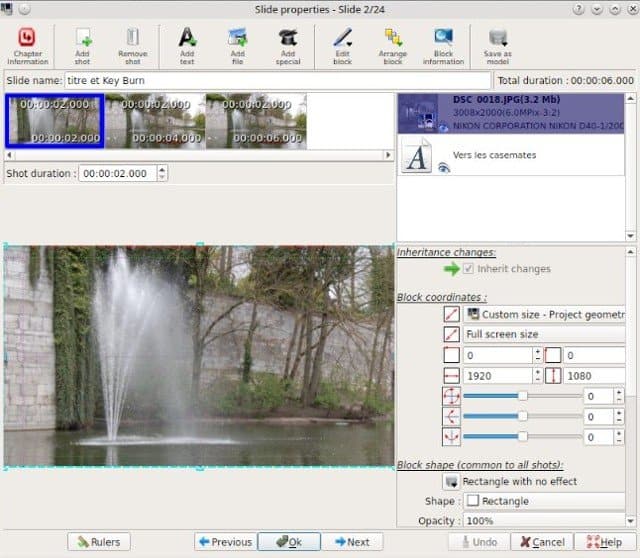Toggle visibility eye of Vers les casemates
The width and height of the screenshot is (640, 558).
coord(444,167)
